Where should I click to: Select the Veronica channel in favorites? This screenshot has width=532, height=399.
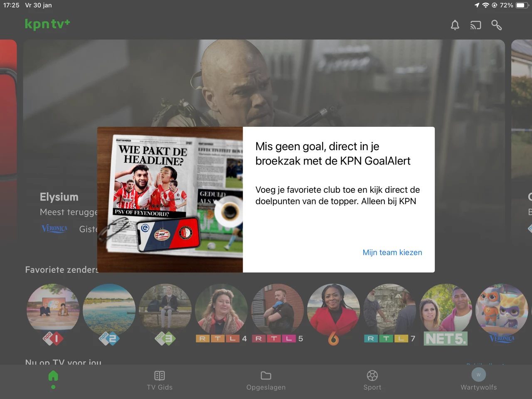coord(502,315)
